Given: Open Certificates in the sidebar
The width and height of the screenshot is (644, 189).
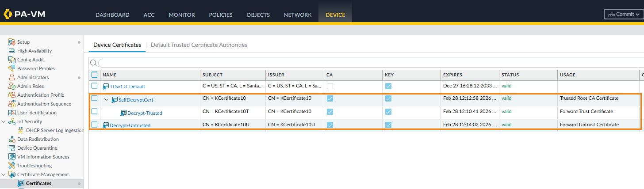Looking at the screenshot, I should click(38, 183).
